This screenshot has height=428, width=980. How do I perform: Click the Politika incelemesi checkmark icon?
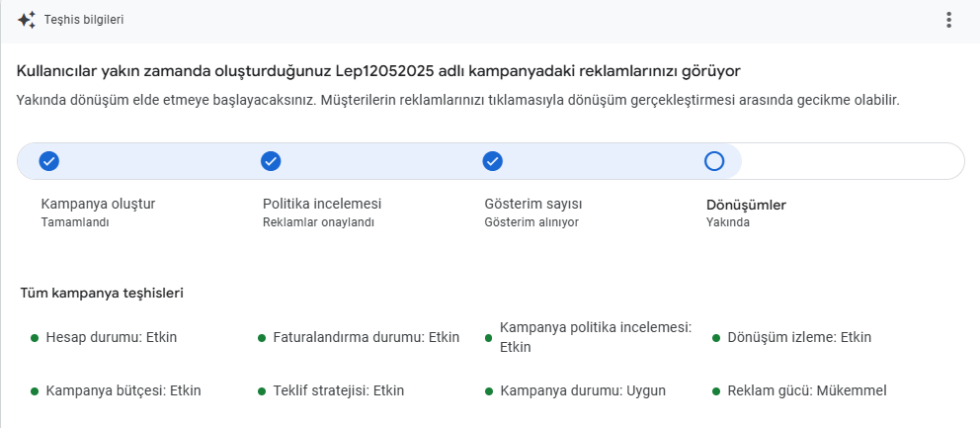(x=271, y=161)
